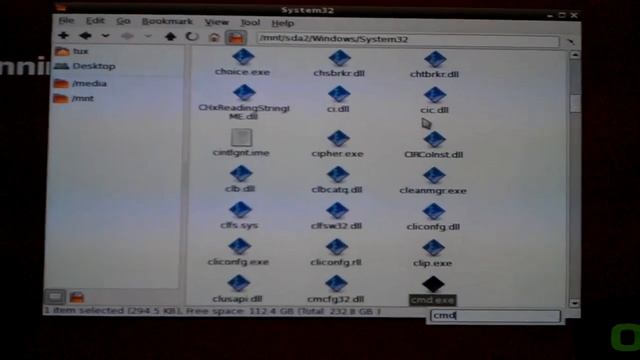Open the back history dropdown arrow
The height and width of the screenshot is (360, 640).
coord(105,36)
